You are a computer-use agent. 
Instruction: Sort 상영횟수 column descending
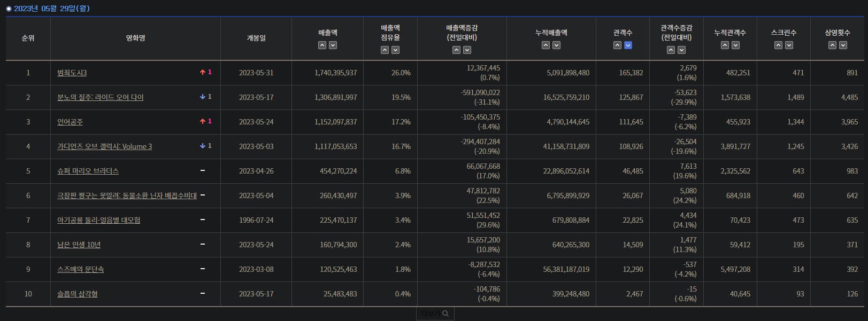(843, 45)
